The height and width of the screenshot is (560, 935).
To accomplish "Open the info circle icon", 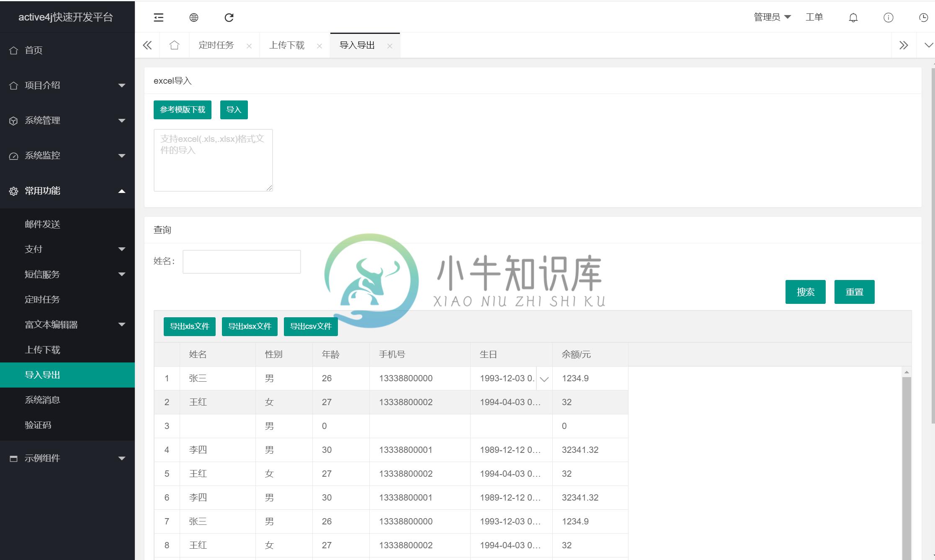I will pyautogui.click(x=889, y=17).
